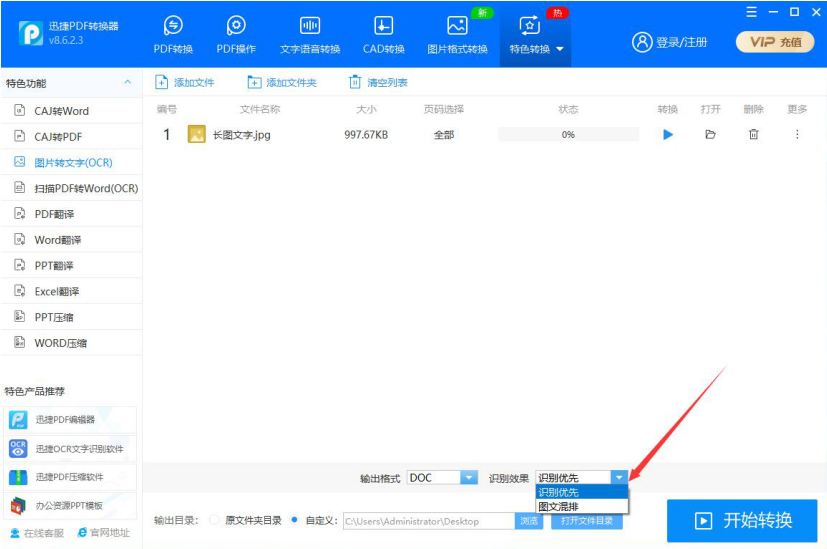Click the 登录/注册 user icon
Viewport: 827px width, 549px height.
(642, 42)
